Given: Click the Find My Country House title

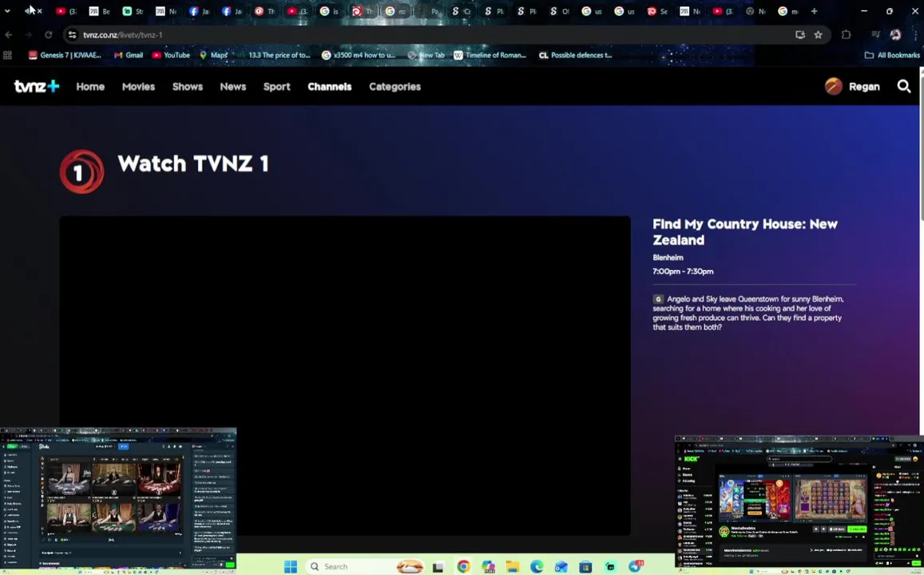Looking at the screenshot, I should click(x=745, y=232).
